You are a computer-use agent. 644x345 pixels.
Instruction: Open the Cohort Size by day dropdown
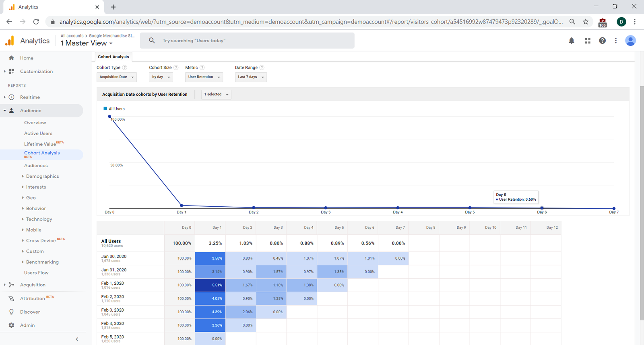(x=161, y=77)
